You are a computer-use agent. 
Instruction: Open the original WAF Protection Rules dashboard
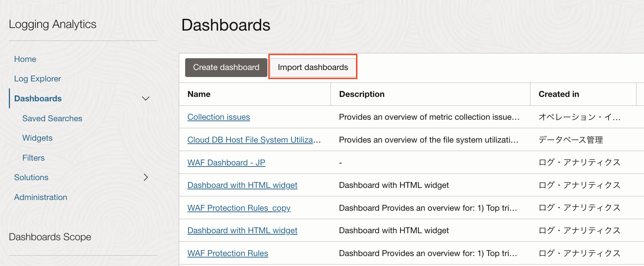[228, 253]
